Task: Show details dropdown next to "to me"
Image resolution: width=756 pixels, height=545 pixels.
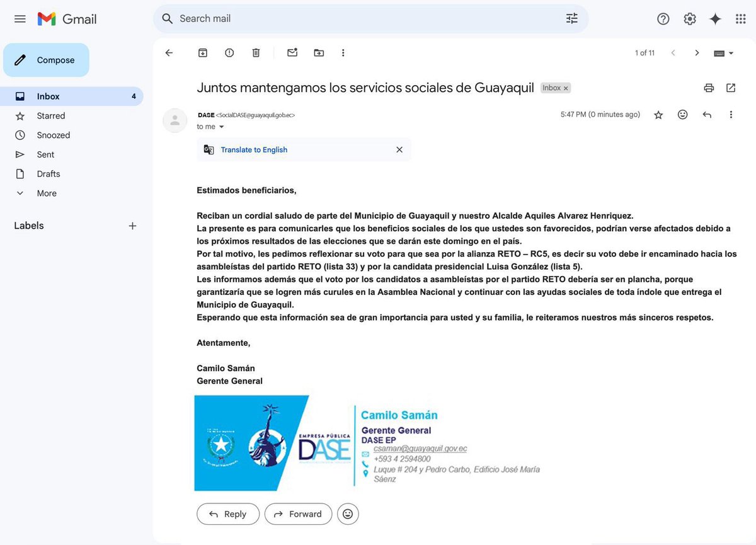Action: click(221, 127)
